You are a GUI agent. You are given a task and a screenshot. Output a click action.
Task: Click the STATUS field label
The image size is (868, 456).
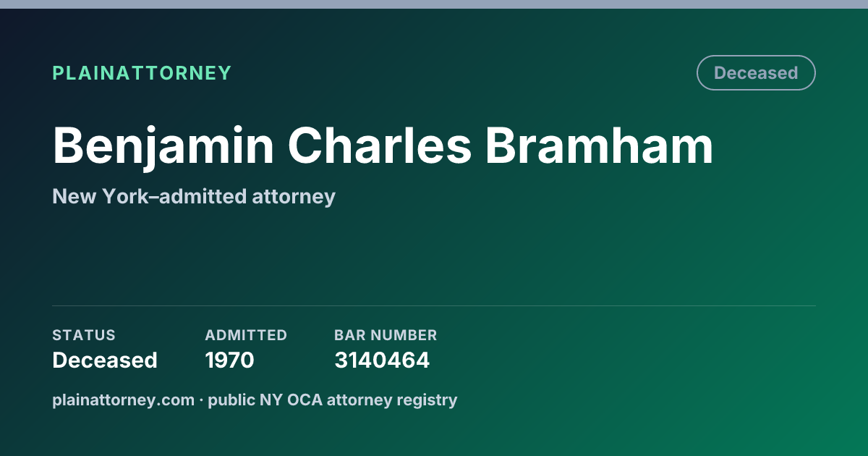click(x=84, y=335)
